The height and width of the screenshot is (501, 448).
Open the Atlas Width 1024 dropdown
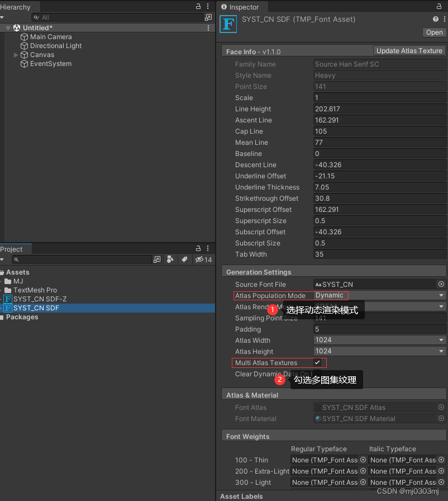coord(380,340)
